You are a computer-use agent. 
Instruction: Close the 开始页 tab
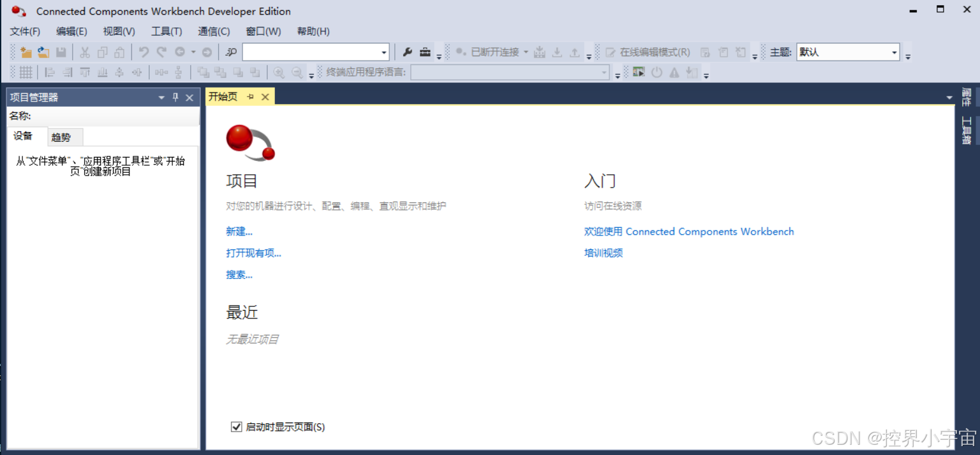coord(265,97)
